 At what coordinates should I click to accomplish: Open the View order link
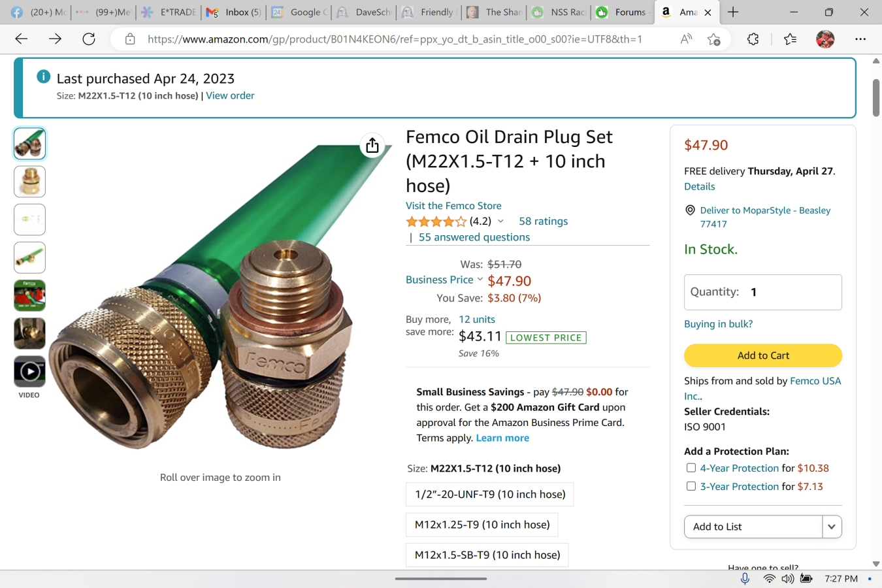coord(230,95)
